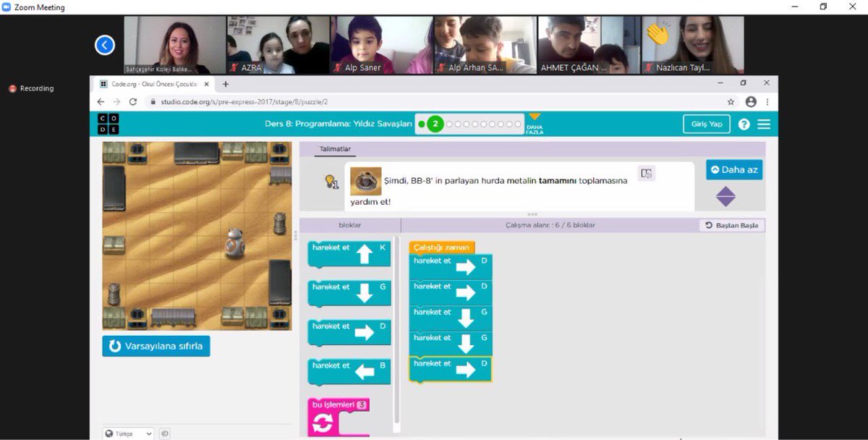Open a new browser tab with plus

tap(226, 84)
